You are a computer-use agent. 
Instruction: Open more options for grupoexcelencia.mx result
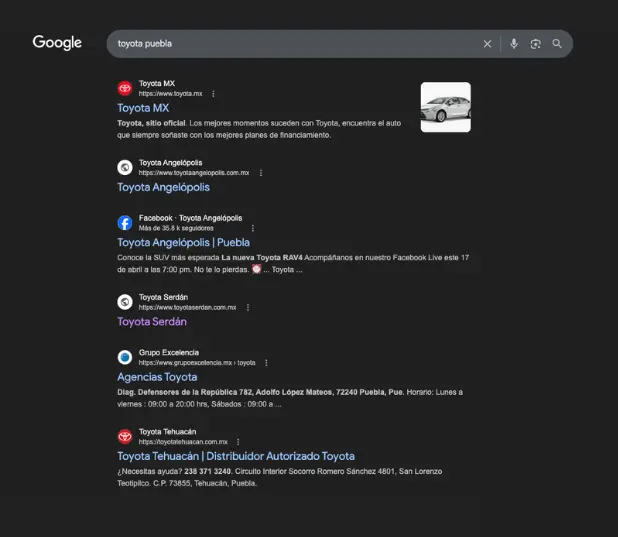[266, 363]
